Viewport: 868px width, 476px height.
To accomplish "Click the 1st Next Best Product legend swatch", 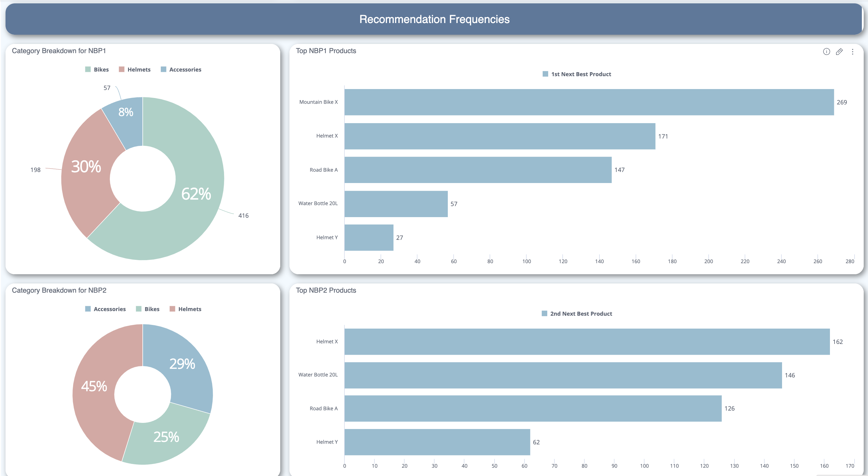I will point(545,74).
